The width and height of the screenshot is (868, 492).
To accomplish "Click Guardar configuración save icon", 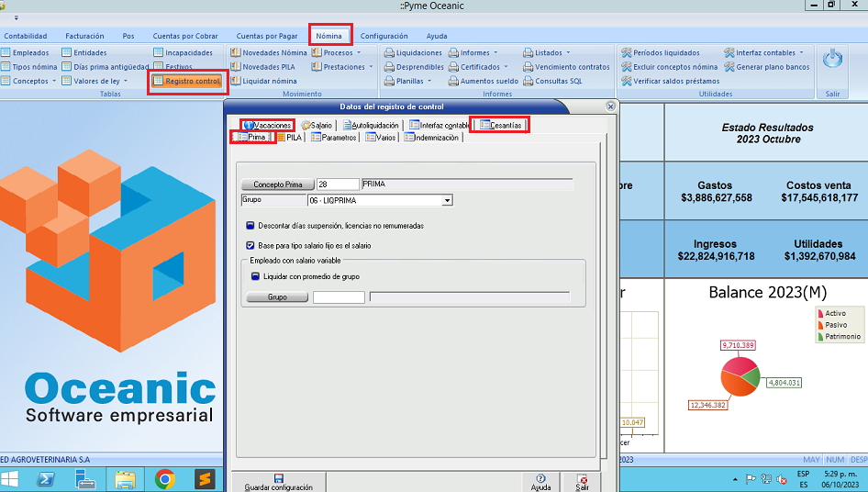I will [x=278, y=477].
